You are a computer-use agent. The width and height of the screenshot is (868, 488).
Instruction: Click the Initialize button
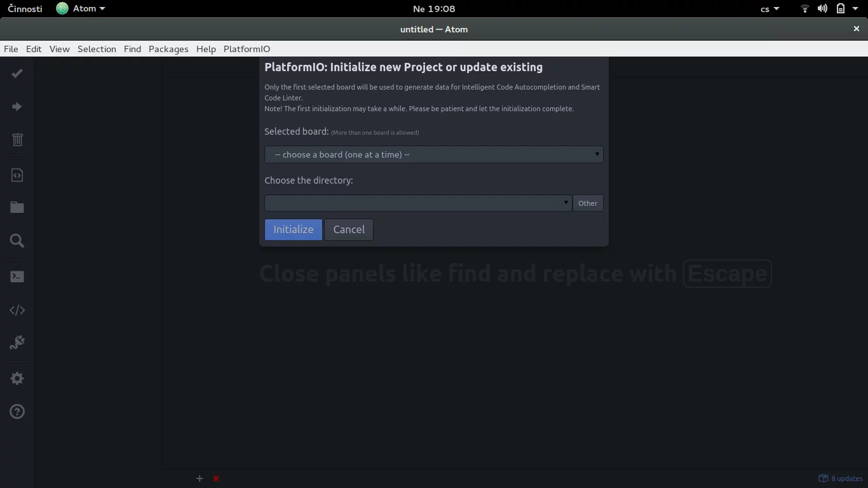point(294,229)
